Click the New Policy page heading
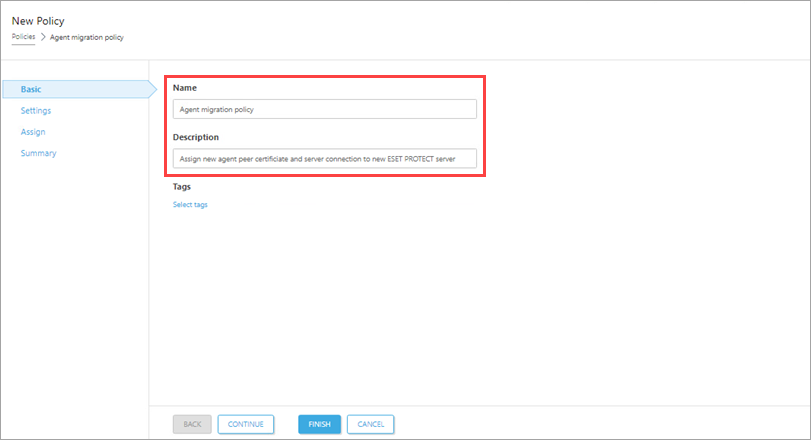The image size is (811, 440). pyautogui.click(x=38, y=20)
